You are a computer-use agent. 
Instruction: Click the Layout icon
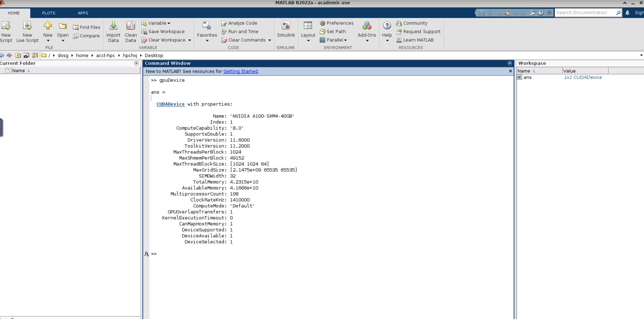308,26
